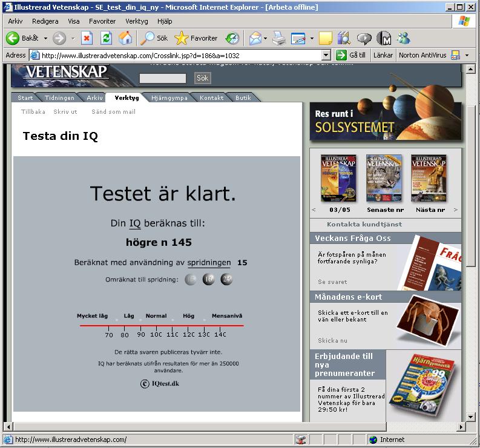Viewport: 480px width, 448px height.
Task: Click the Mail envelope toolbar icon
Action: point(255,38)
